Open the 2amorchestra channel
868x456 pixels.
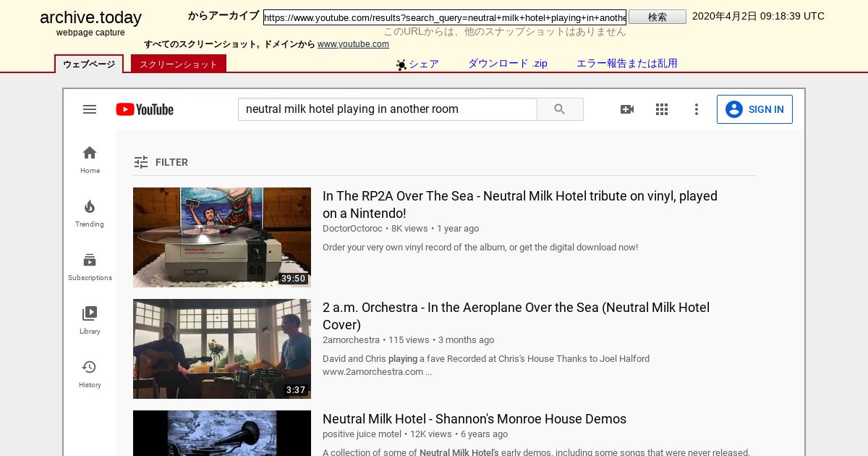(x=351, y=340)
